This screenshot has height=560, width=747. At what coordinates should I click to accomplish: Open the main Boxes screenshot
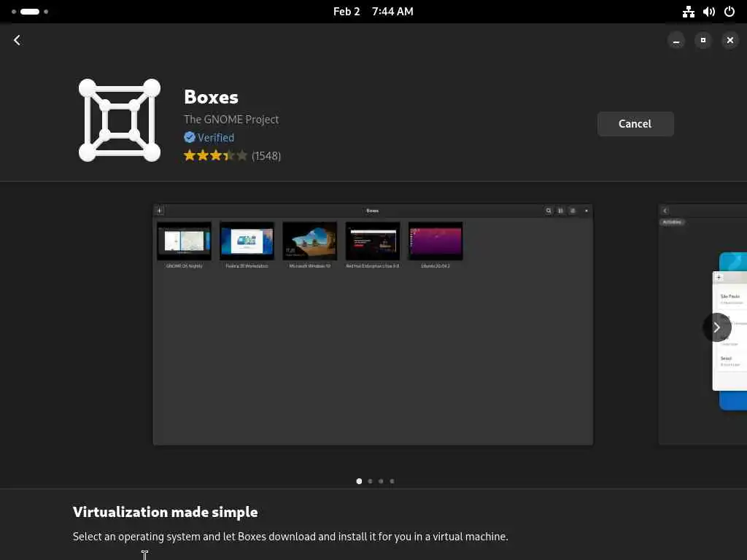click(x=373, y=324)
